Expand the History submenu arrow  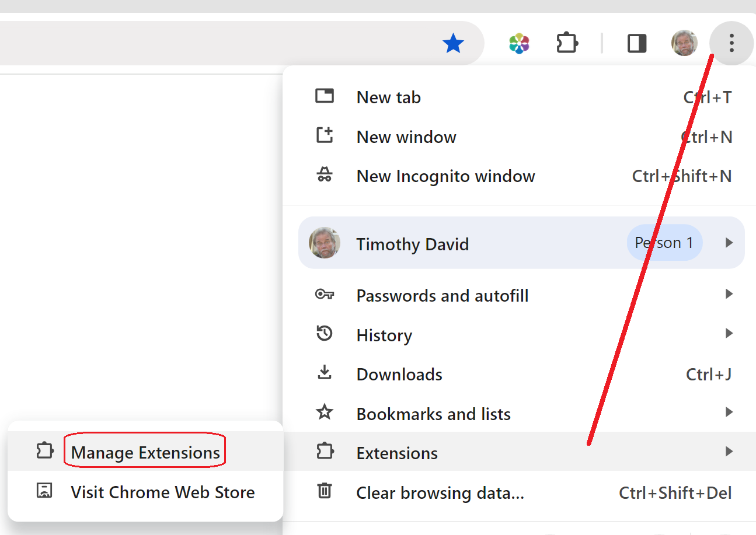coord(729,334)
